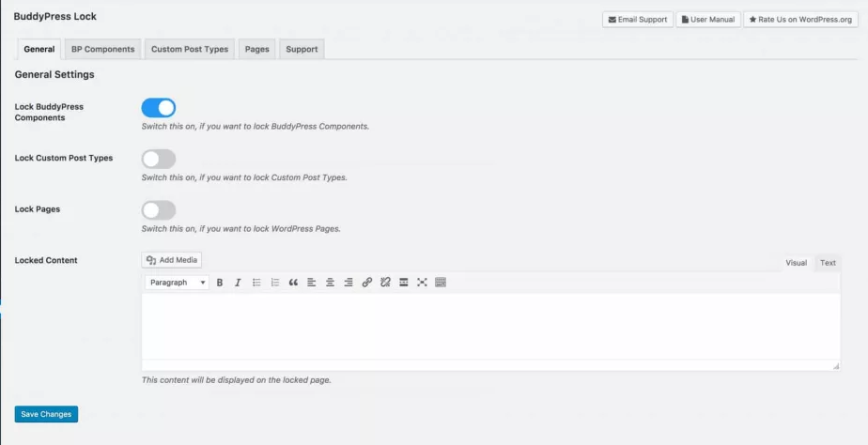Apply italic formatting in the editor

(x=238, y=283)
